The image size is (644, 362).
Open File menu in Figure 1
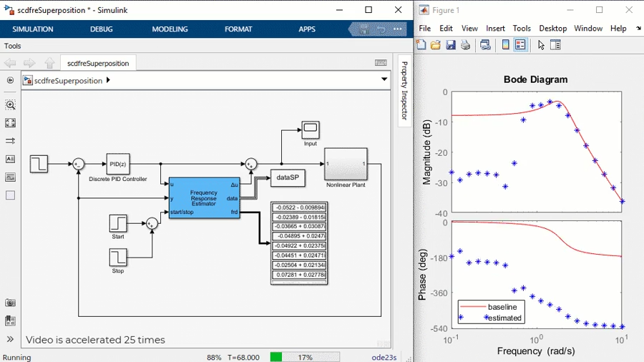click(424, 29)
